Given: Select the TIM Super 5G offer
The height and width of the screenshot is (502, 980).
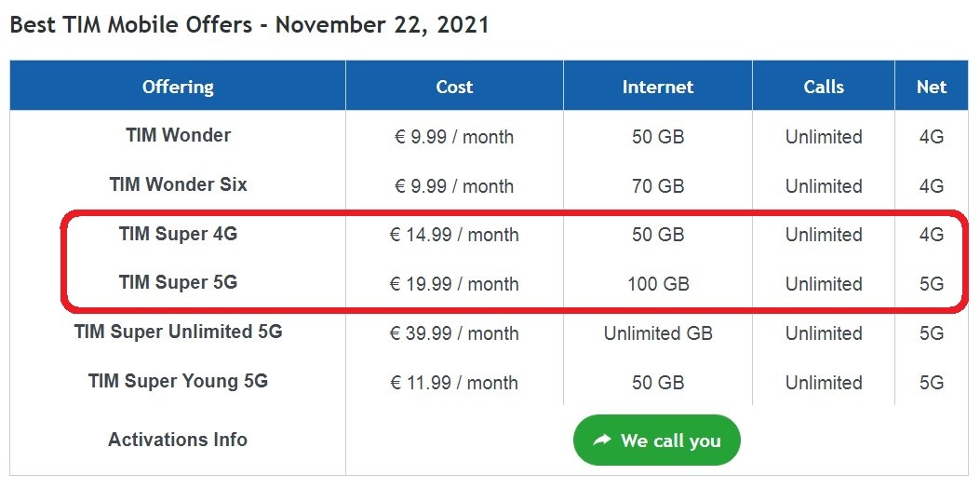Looking at the screenshot, I should tap(178, 282).
